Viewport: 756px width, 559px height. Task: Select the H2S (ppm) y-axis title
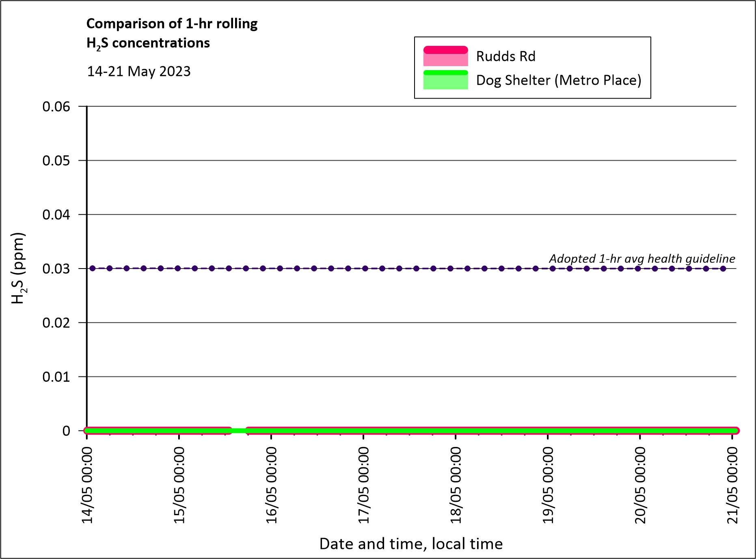[18, 268]
